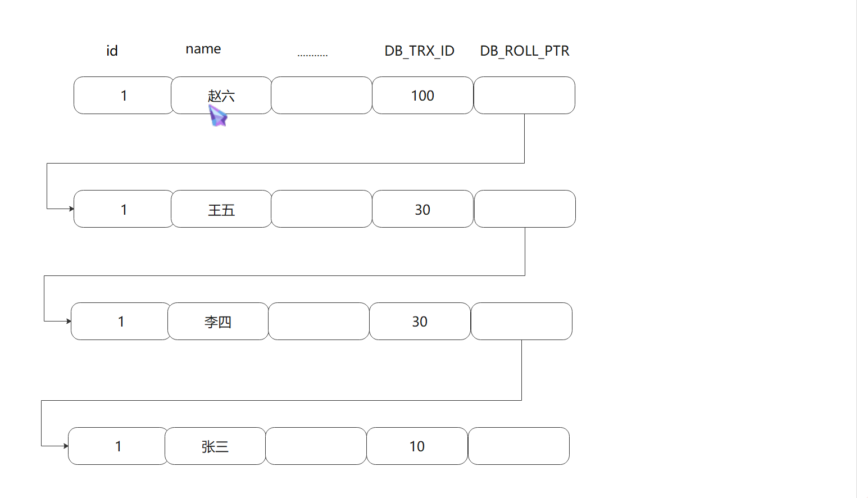Select the transaction ID cell showing 10
Viewport: 868px width, 498px height.
(x=417, y=446)
